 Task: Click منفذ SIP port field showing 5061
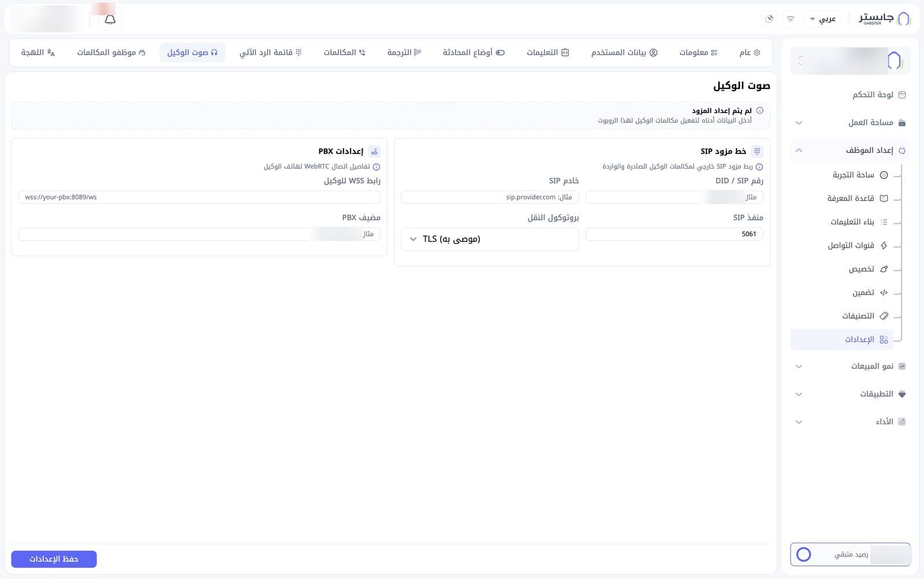point(675,234)
